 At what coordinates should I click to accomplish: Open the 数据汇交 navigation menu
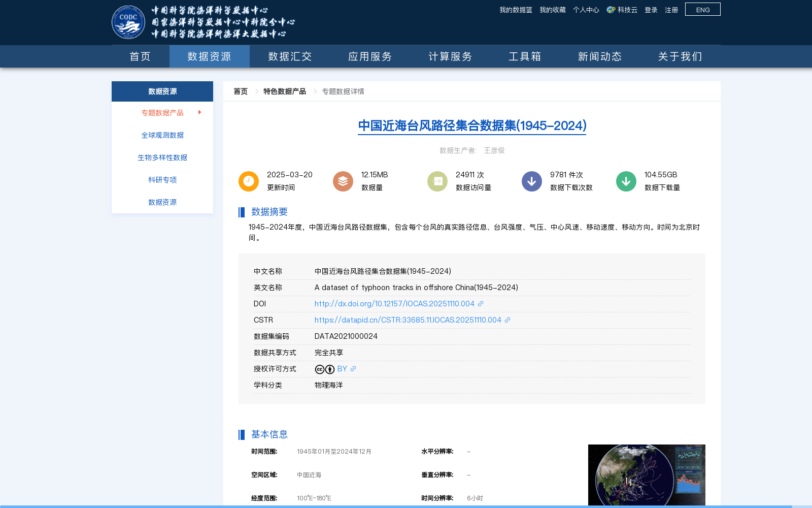coord(288,56)
